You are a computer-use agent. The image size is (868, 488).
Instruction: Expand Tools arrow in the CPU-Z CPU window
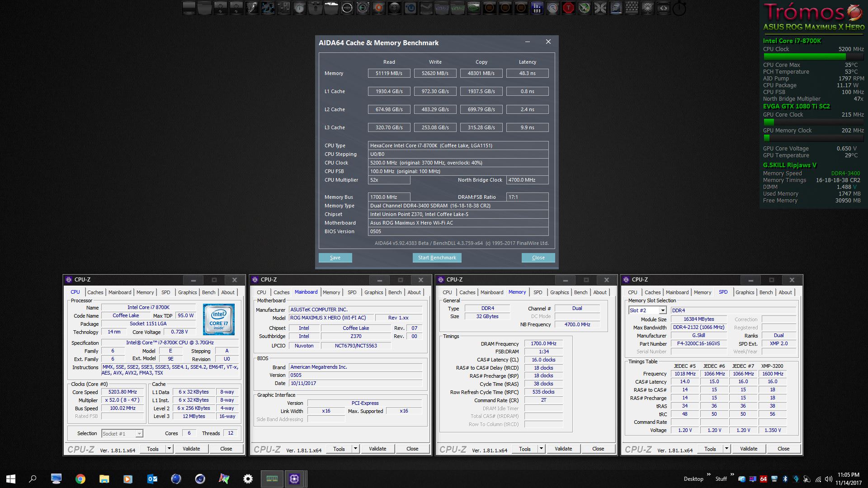coord(169,449)
